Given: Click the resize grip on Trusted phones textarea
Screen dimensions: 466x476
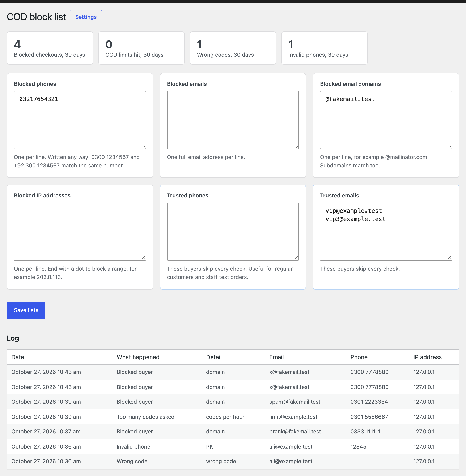Looking at the screenshot, I should pyautogui.click(x=296, y=258).
